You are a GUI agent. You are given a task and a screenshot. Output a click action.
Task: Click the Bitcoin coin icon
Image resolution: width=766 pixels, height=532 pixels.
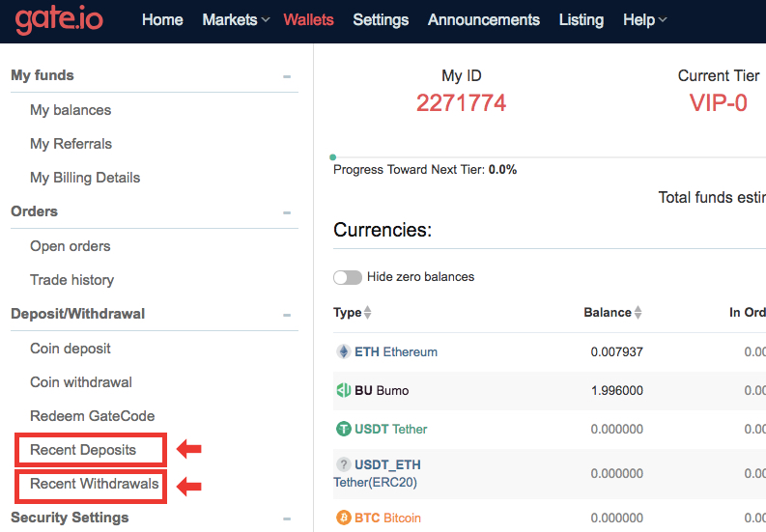(x=344, y=518)
